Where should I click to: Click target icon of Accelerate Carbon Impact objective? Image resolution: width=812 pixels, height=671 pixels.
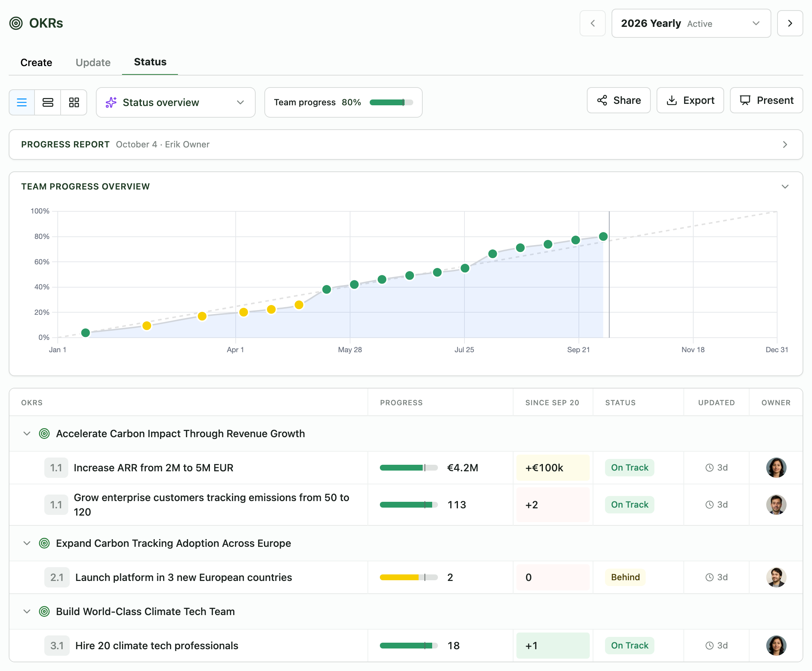(44, 434)
